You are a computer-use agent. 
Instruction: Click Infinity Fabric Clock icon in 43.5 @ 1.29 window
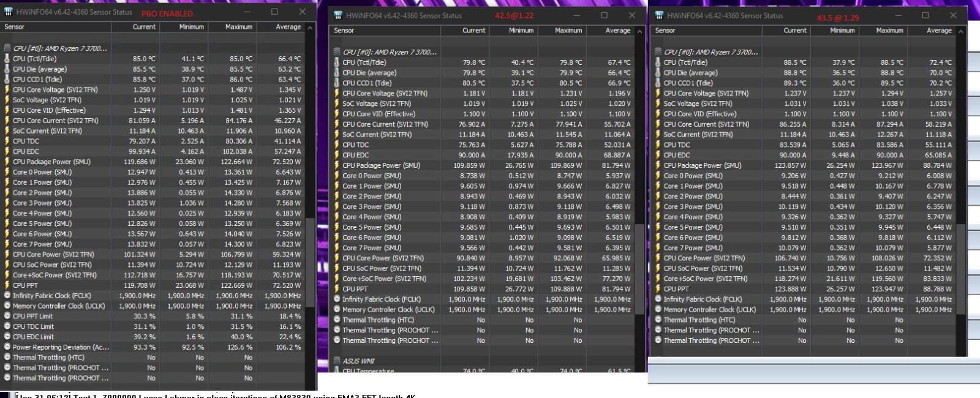click(658, 299)
